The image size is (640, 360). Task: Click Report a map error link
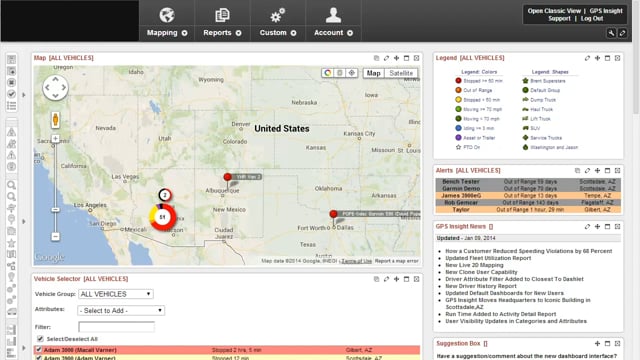396,261
